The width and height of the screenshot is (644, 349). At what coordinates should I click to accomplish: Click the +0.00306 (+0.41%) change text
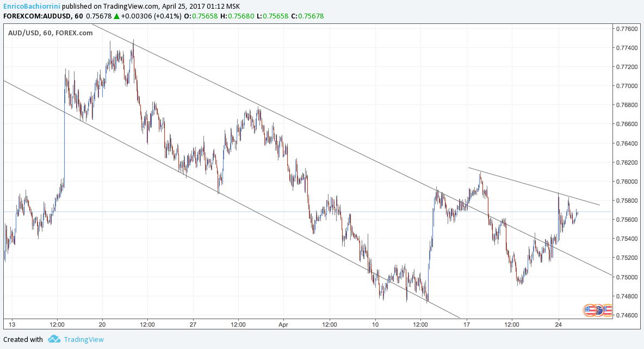(151, 16)
